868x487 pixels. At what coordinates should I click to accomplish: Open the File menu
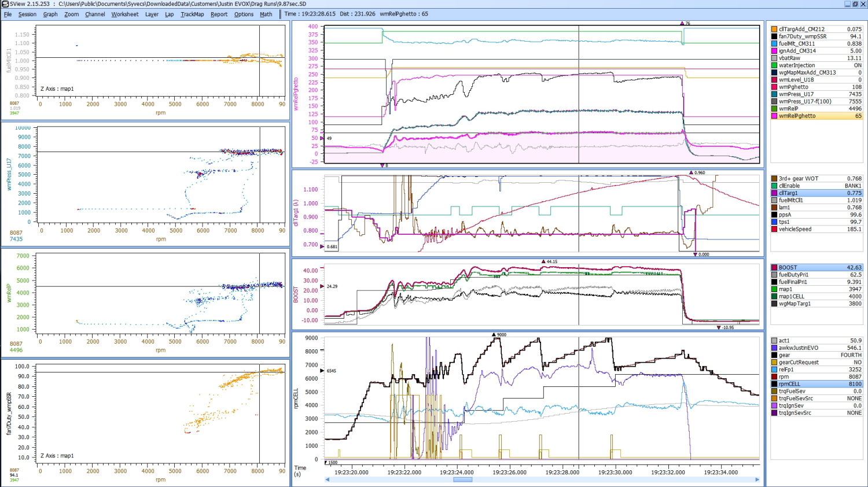click(x=8, y=14)
